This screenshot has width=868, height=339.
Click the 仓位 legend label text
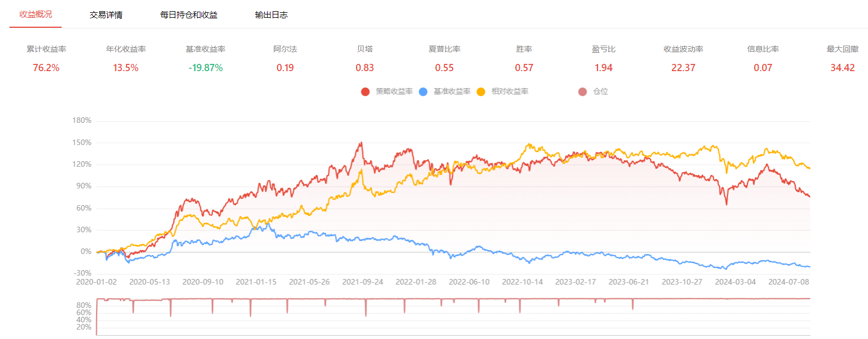(x=601, y=92)
